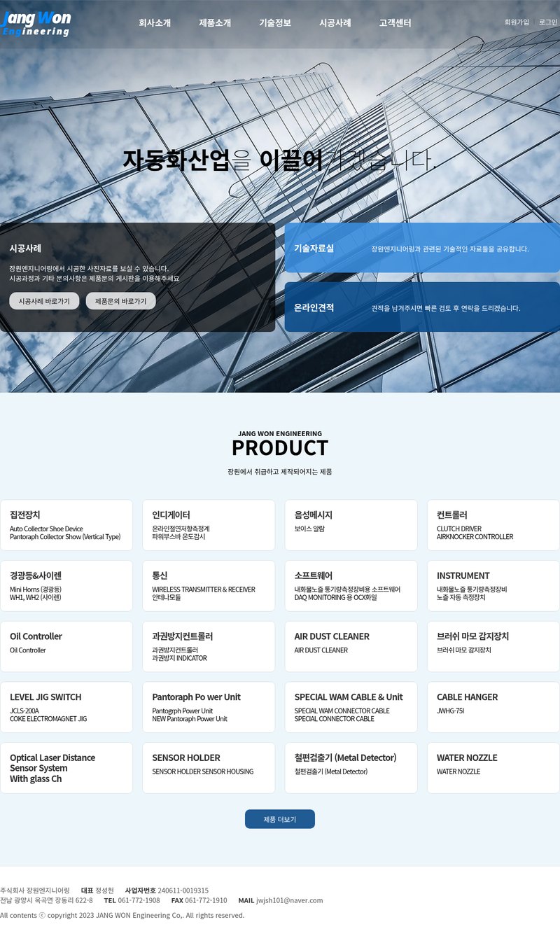This screenshot has height=943, width=560.
Task: Open the 과권방지컨트롤러 product card
Action: pos(209,647)
